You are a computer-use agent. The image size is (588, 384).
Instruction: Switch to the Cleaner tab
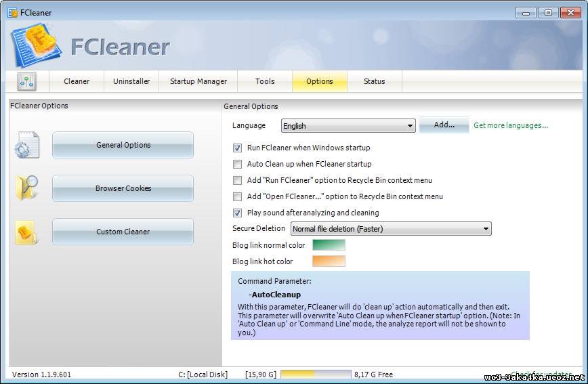(x=77, y=81)
